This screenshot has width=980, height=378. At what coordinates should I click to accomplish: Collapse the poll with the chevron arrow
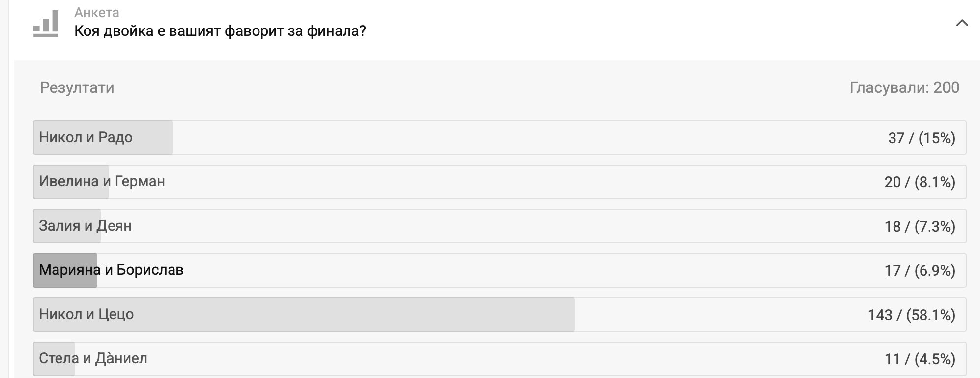(x=962, y=23)
